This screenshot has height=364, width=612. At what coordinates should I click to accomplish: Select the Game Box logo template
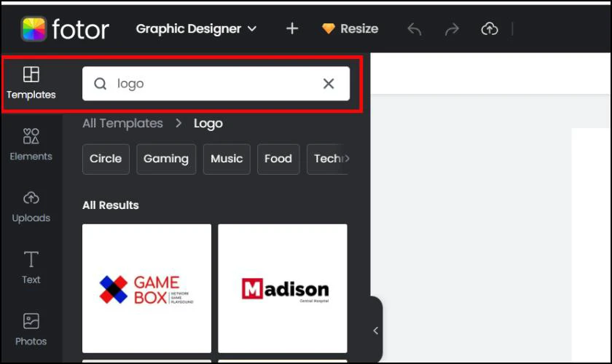point(146,288)
